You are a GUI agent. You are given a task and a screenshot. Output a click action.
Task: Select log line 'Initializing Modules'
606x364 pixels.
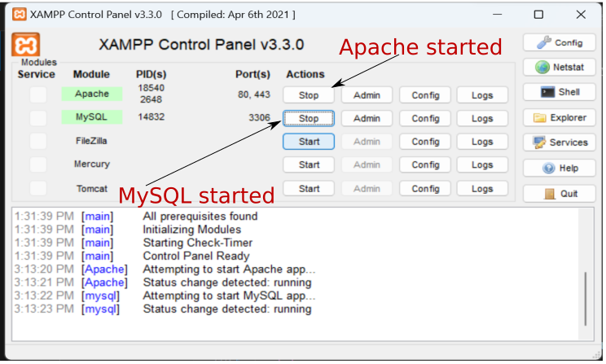click(x=192, y=230)
